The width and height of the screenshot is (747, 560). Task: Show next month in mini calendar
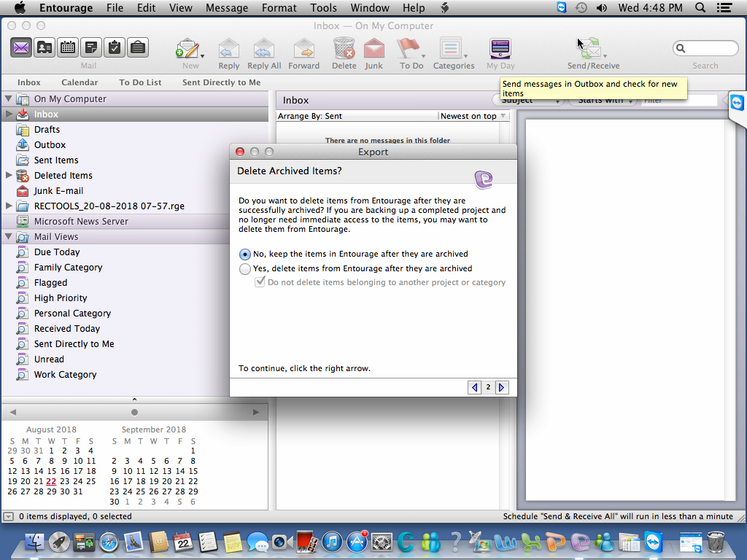click(256, 413)
